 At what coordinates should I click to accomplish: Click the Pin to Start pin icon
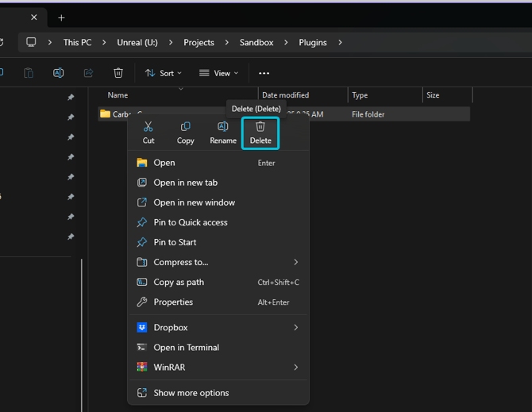pos(142,242)
